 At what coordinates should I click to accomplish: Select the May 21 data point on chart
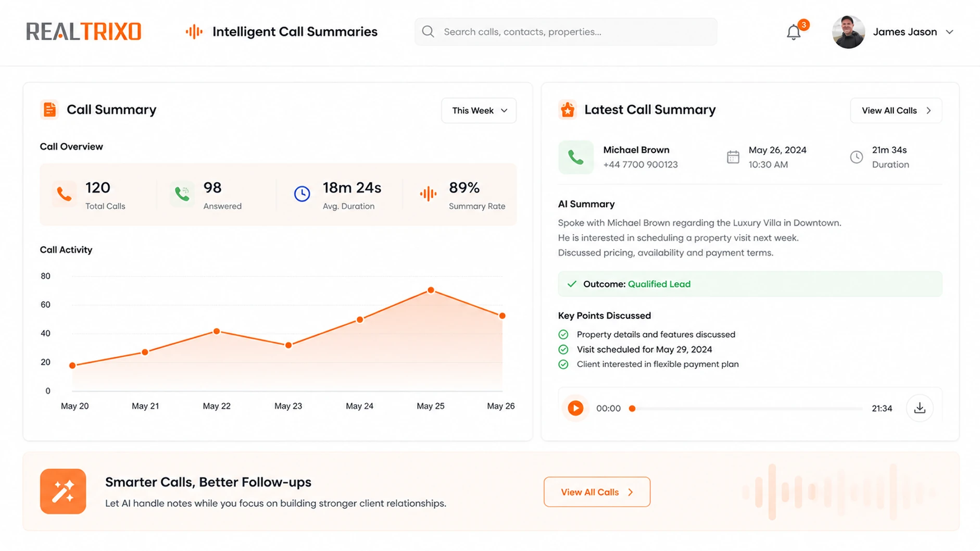tap(145, 352)
